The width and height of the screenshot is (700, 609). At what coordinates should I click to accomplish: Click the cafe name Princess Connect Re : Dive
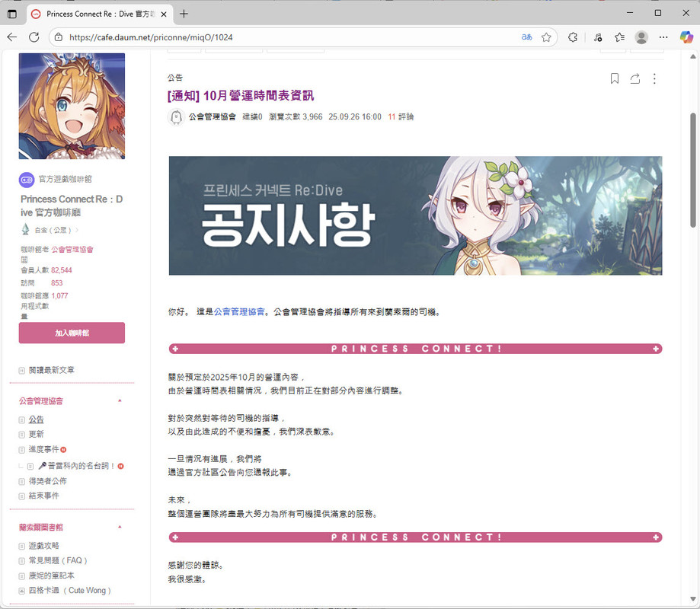pos(72,206)
